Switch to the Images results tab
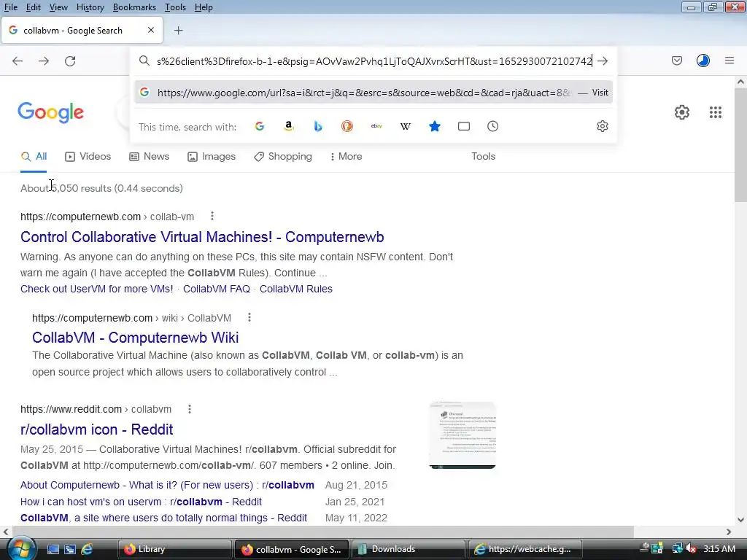Viewport: 747px width, 560px height. pyautogui.click(x=212, y=156)
